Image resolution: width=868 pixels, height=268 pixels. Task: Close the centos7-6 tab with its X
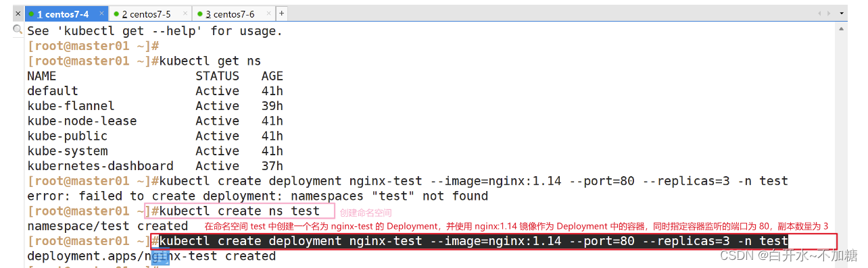[268, 14]
